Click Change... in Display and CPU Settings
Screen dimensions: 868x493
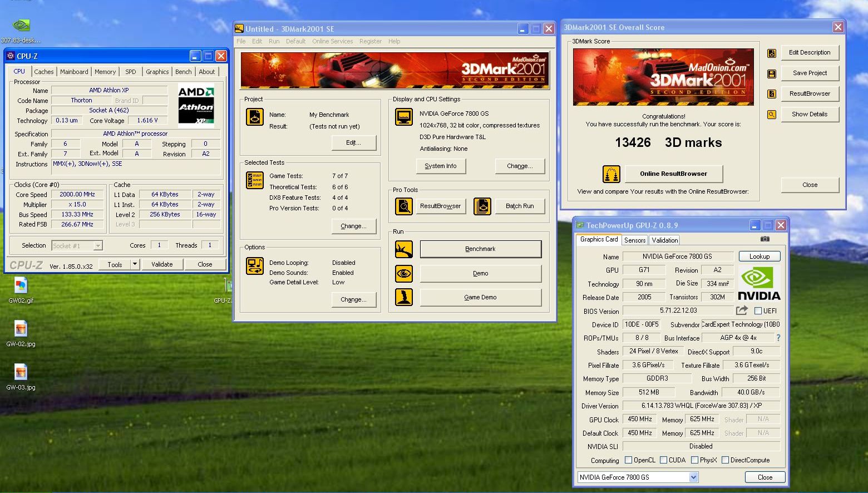[520, 166]
